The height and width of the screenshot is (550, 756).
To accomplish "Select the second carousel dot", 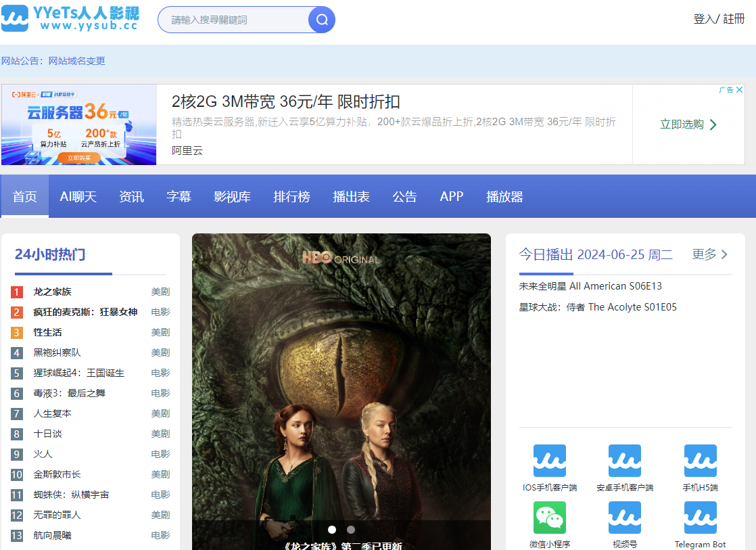I will point(351,530).
